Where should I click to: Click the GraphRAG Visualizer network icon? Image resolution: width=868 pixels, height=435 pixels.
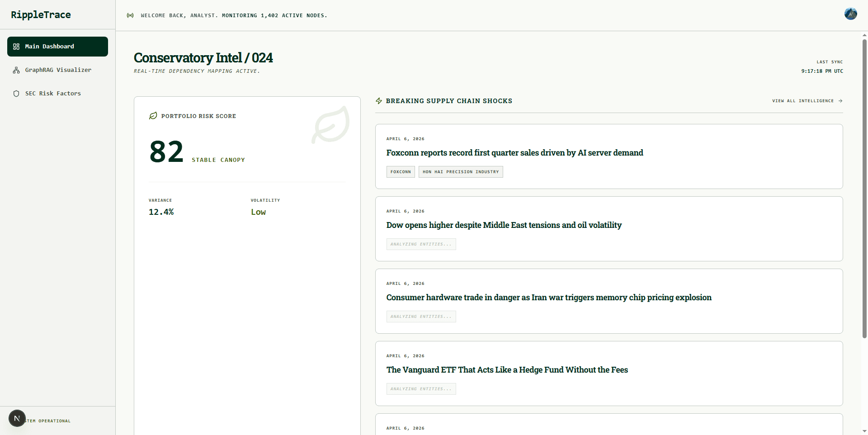16,70
